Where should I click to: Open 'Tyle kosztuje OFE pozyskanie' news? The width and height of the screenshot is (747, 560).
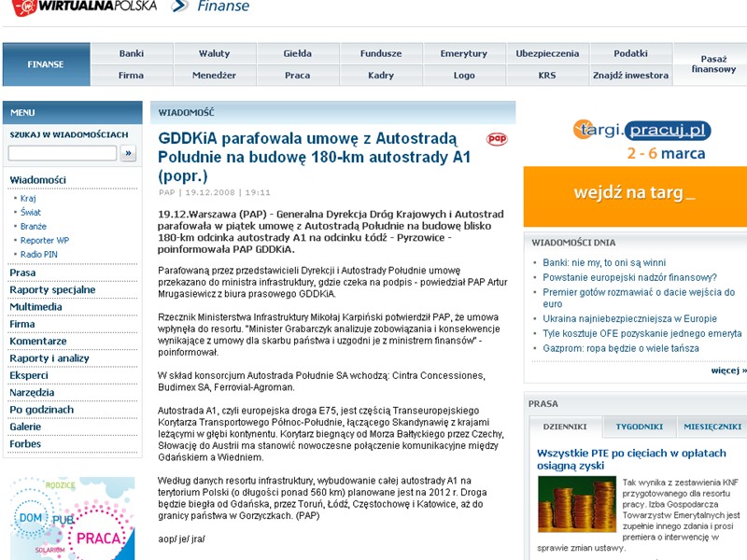642,334
